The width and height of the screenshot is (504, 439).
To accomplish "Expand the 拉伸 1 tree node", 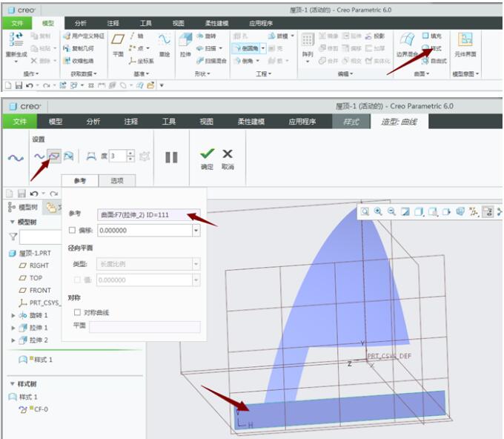I will pos(13,328).
